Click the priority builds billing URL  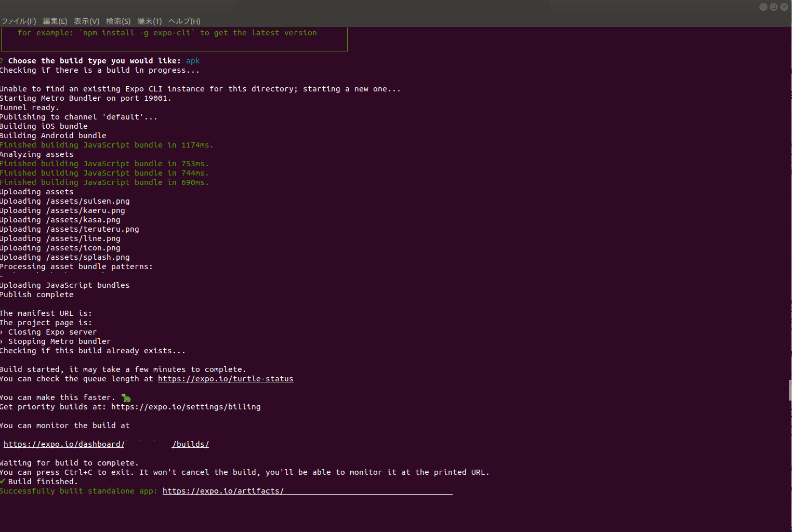tap(186, 407)
